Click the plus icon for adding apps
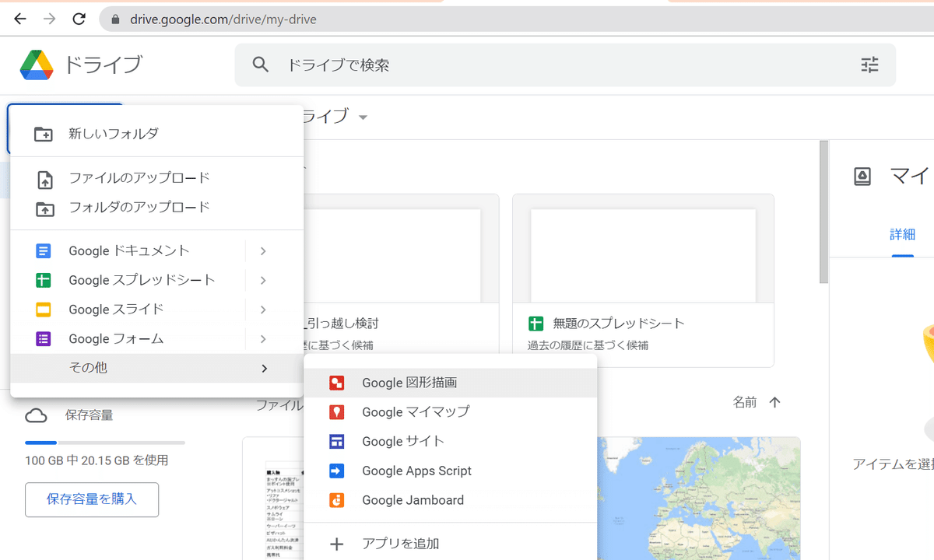The height and width of the screenshot is (560, 934). tap(336, 544)
